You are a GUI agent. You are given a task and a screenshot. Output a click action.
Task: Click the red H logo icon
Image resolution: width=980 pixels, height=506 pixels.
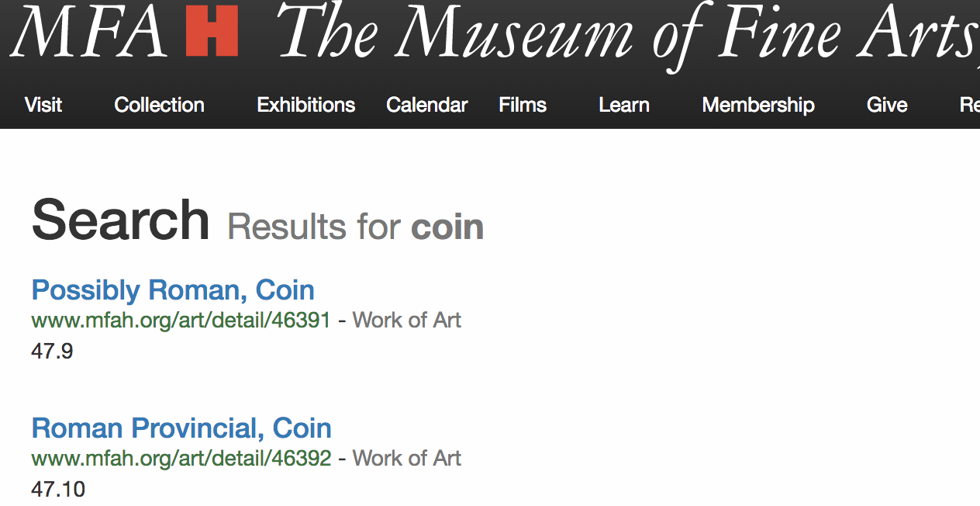pyautogui.click(x=212, y=31)
